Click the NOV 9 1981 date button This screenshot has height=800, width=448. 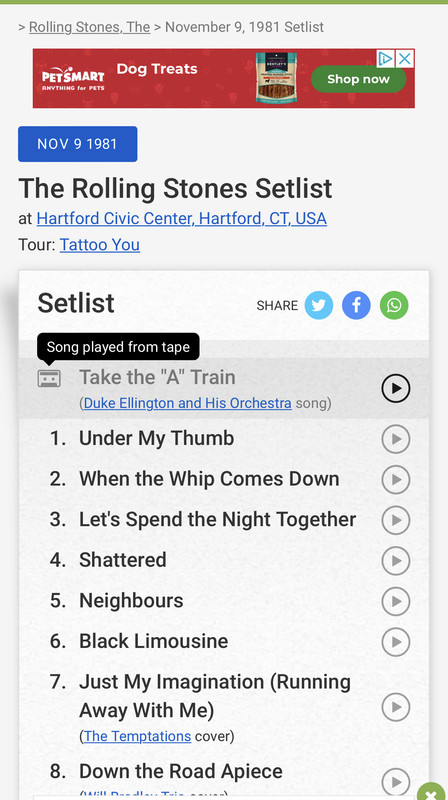pyautogui.click(x=78, y=144)
